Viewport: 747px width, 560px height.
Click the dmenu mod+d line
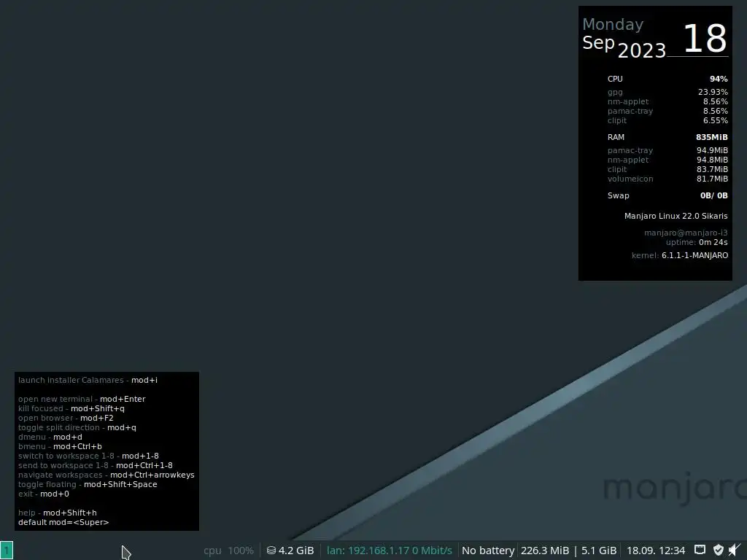pos(50,437)
